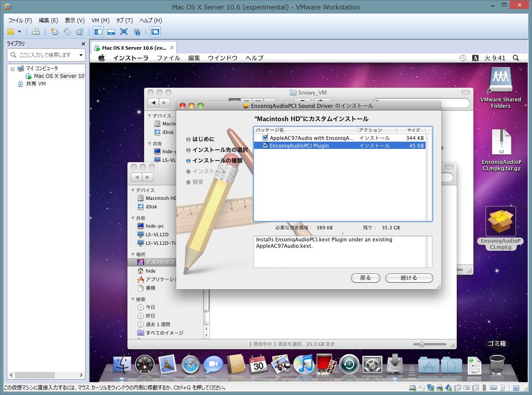532x395 pixels.
Task: Launch iTunes from the Dock
Action: pos(304,365)
